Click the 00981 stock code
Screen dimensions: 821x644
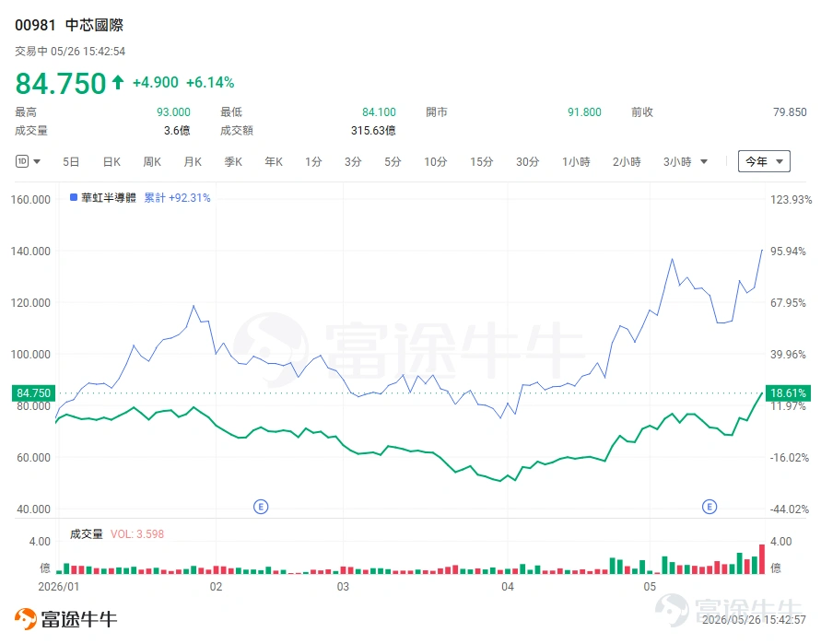35,25
